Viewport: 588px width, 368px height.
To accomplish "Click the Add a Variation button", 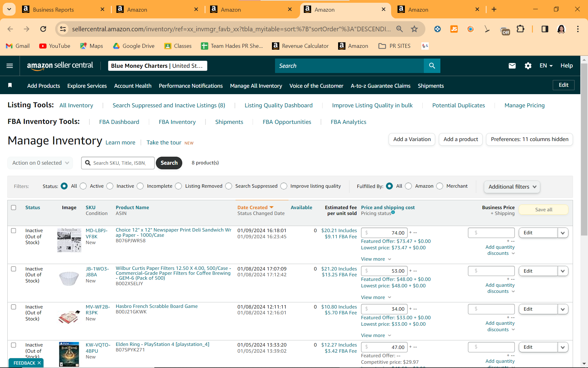I will (x=412, y=139).
